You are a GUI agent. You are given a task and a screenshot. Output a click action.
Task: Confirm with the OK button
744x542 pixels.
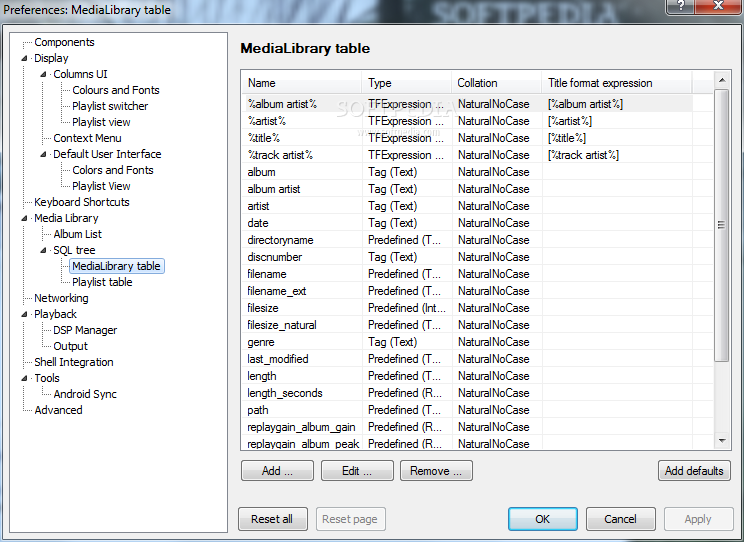(543, 519)
